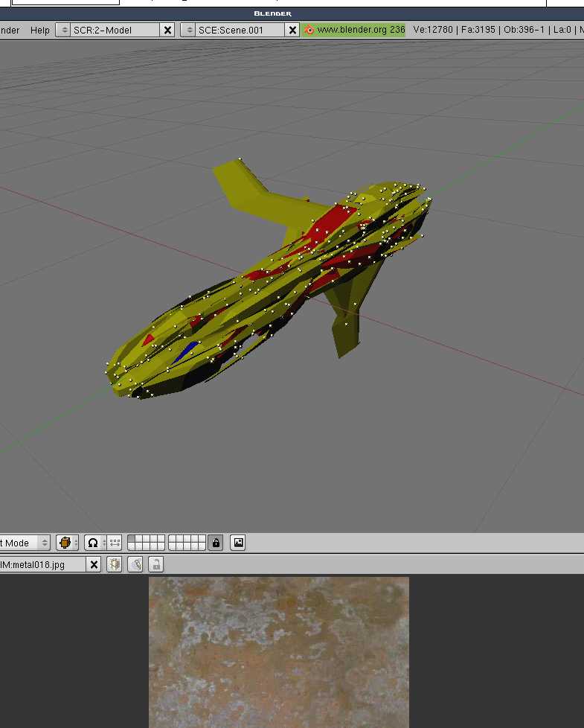Click the SCE:Scene.001 name field
The height and width of the screenshot is (728, 584).
coord(238,30)
